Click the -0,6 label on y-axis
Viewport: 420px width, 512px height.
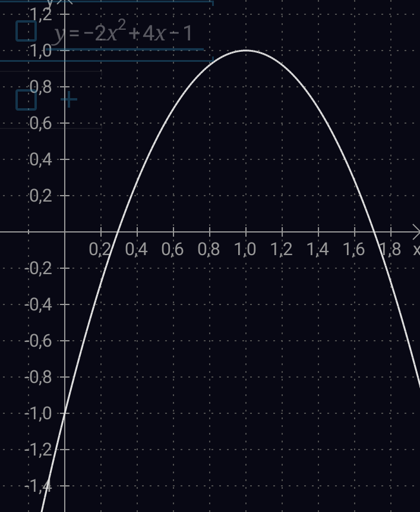39,341
